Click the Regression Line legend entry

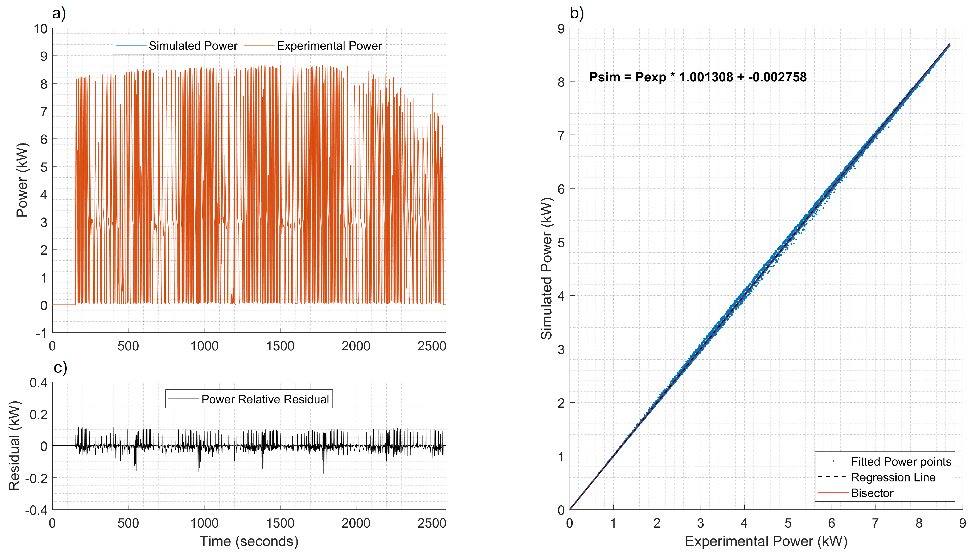pos(893,477)
